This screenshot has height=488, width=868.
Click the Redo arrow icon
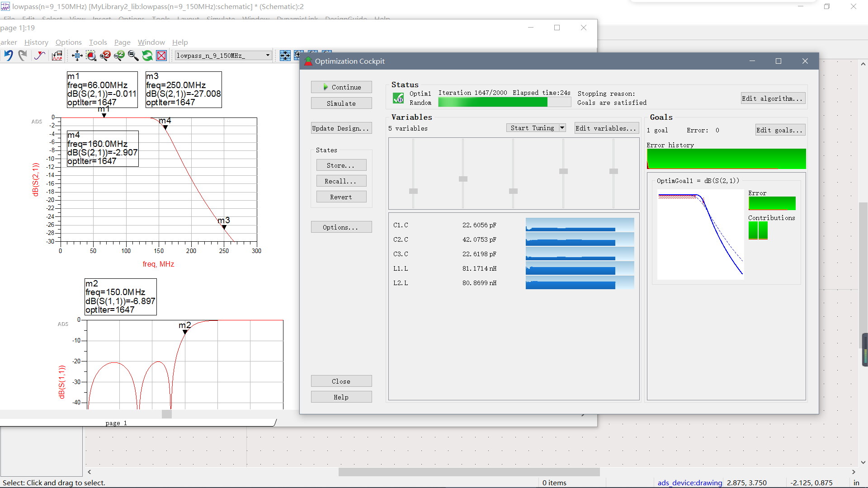[x=23, y=55]
